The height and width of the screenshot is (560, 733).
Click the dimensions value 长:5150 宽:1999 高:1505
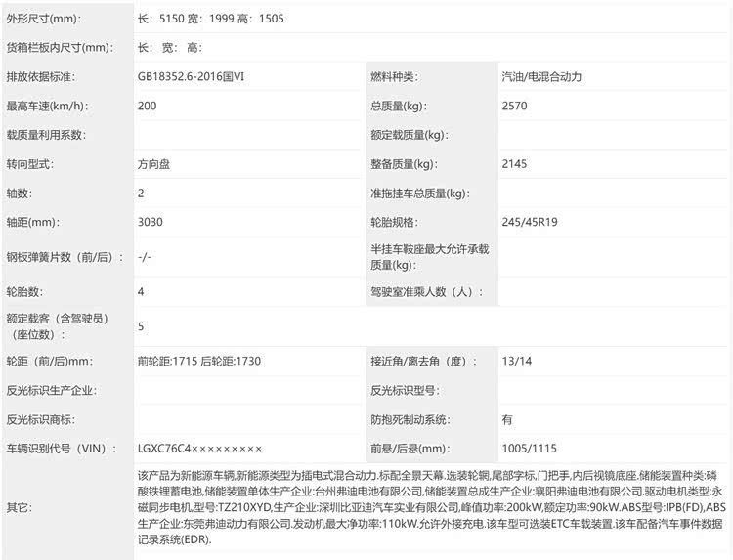coord(213,19)
